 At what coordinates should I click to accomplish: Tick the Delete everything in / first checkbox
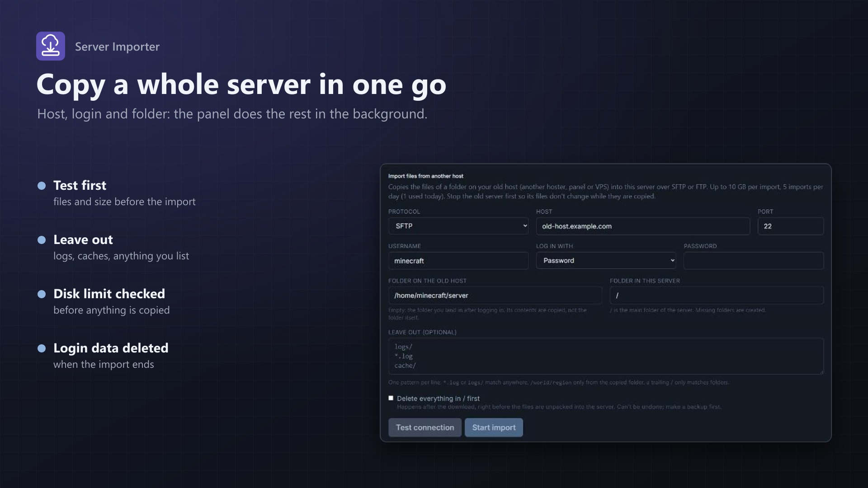391,398
